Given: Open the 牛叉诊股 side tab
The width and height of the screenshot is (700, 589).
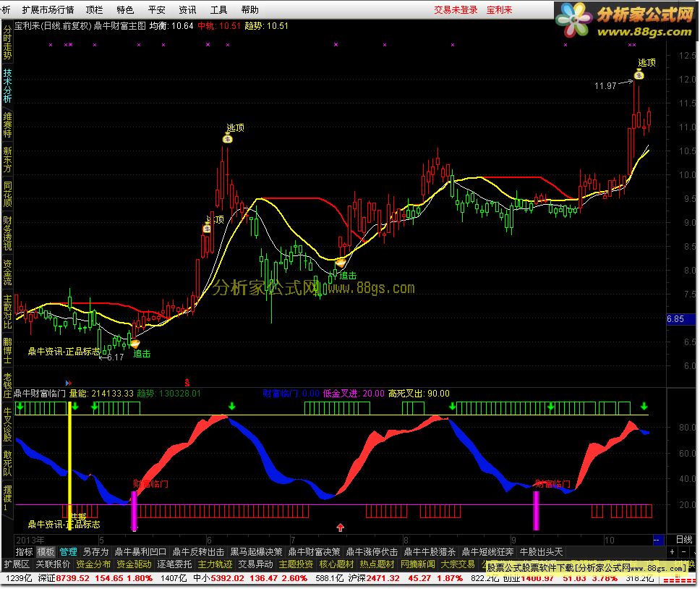Looking at the screenshot, I should click(7, 424).
